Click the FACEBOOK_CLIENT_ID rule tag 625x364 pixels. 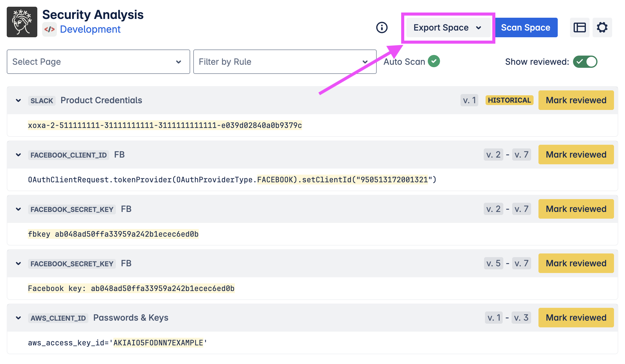(68, 155)
